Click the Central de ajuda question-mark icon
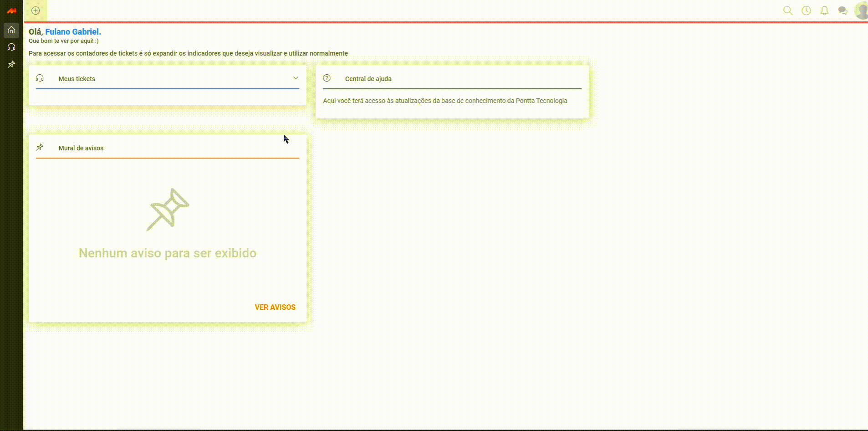Viewport: 868px width, 431px height. [327, 78]
